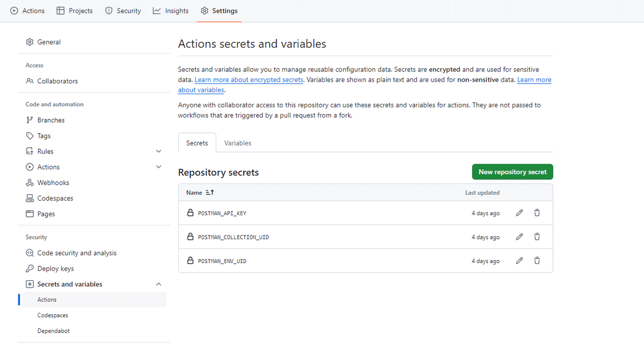
Task: Open the Webhooks settings
Action: pos(53,182)
